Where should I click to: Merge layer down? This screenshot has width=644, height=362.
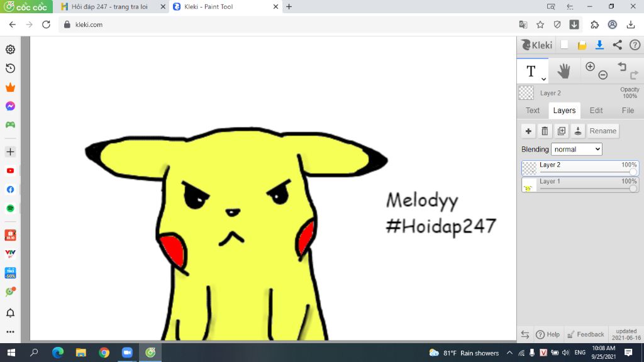(x=578, y=131)
